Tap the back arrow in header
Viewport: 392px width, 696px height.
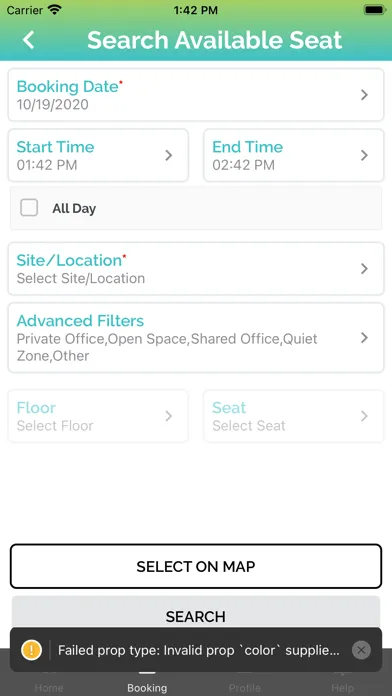coord(28,40)
